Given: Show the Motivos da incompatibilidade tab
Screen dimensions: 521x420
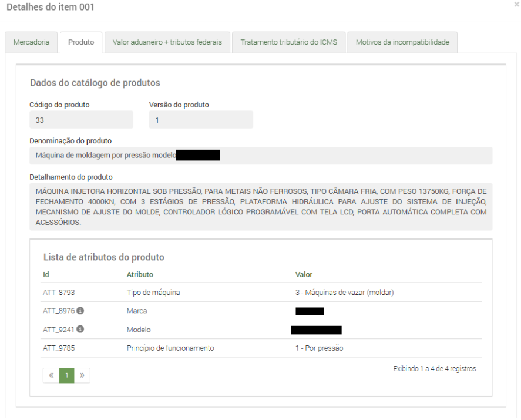Looking at the screenshot, I should pos(402,42).
